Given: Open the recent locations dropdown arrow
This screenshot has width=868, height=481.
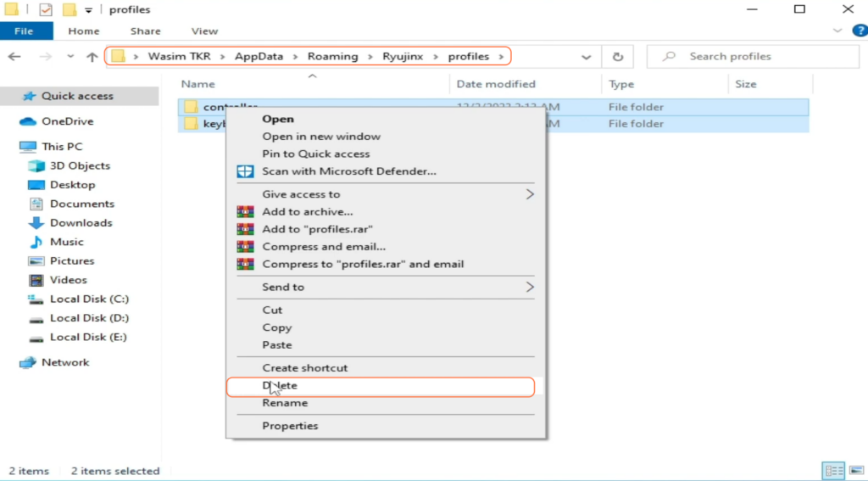Looking at the screenshot, I should 70,57.
